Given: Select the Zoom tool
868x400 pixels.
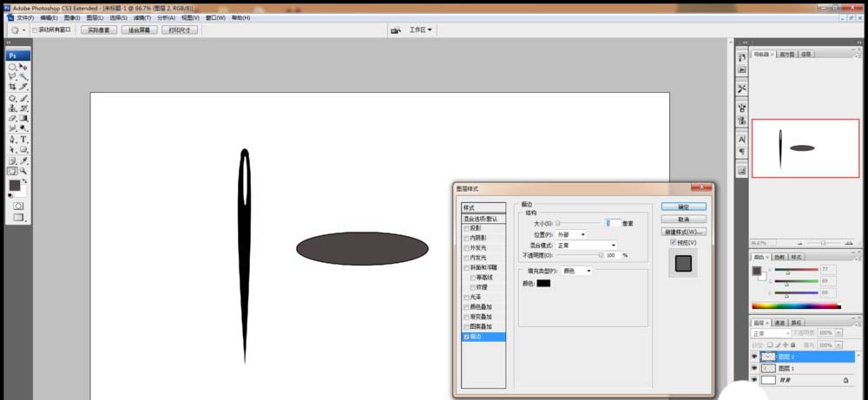Looking at the screenshot, I should [x=23, y=171].
